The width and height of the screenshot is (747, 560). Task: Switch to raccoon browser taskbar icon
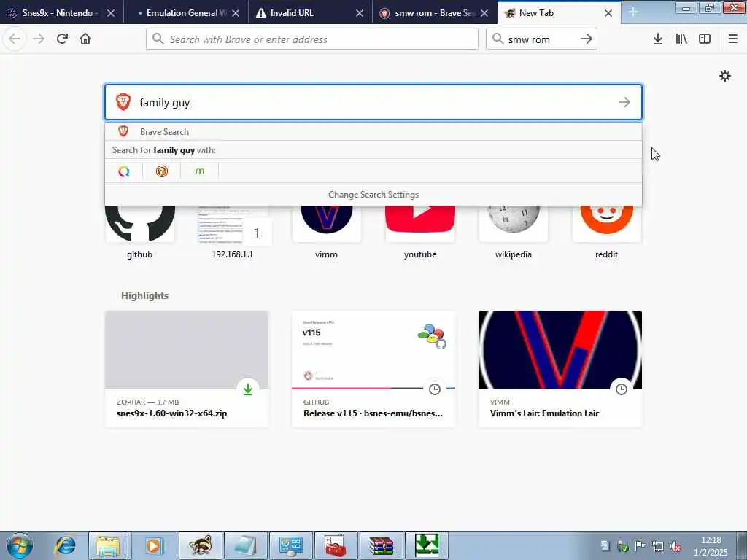pyautogui.click(x=200, y=545)
